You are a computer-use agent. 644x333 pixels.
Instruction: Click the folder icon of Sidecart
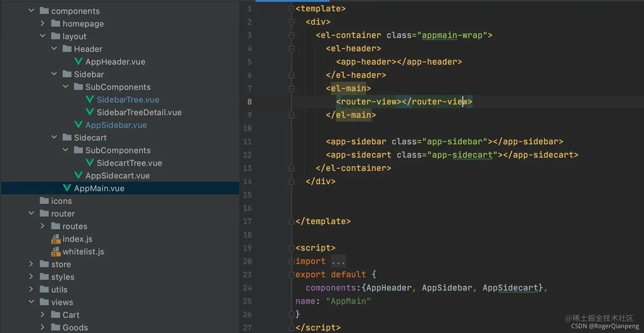pos(67,137)
